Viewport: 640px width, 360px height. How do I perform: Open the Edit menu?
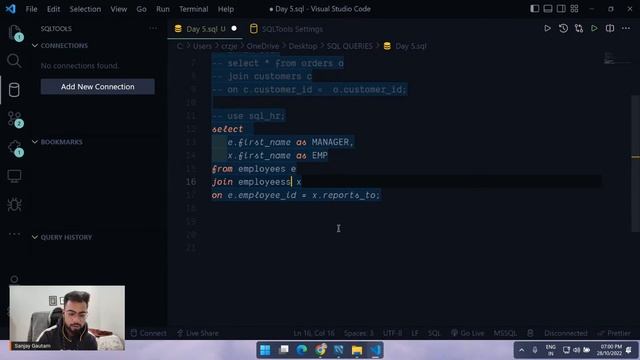click(53, 9)
